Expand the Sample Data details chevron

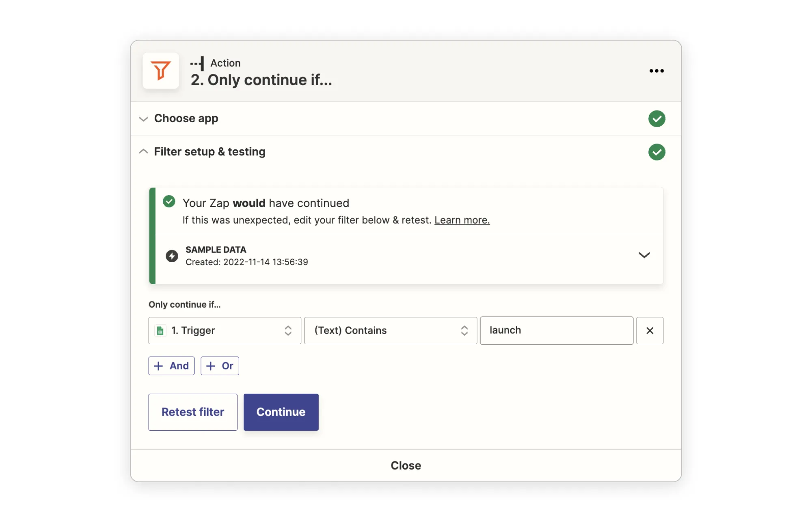644,255
